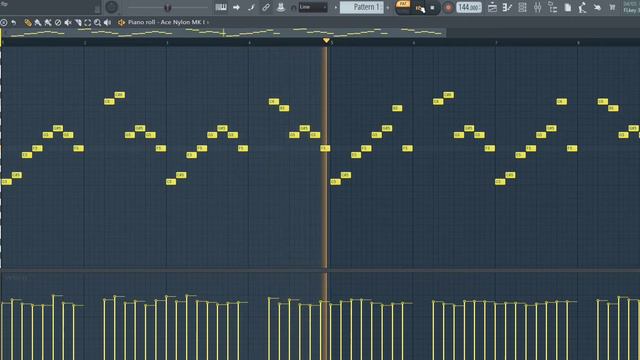The width and height of the screenshot is (640, 360).
Task: Open the Piano roll window button
Action: click(507, 7)
